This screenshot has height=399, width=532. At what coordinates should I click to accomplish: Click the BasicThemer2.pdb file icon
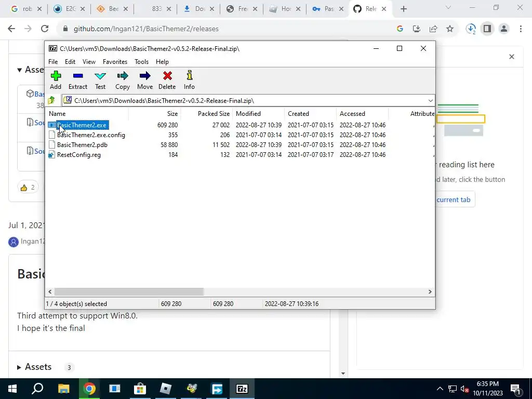point(51,145)
